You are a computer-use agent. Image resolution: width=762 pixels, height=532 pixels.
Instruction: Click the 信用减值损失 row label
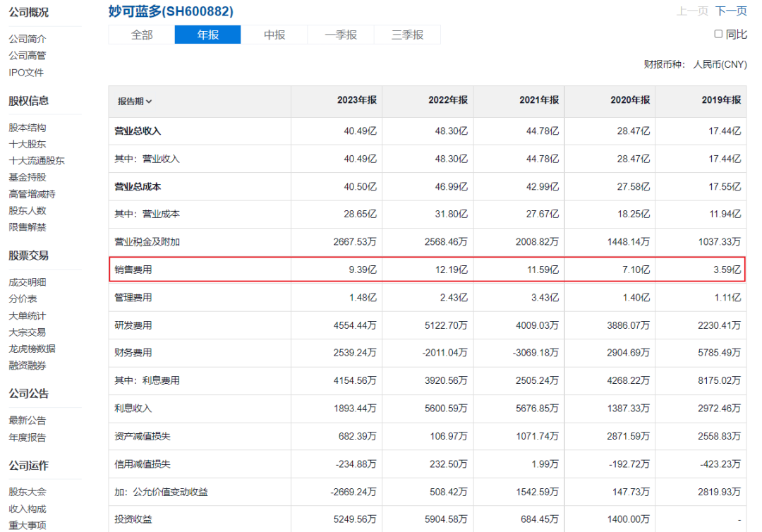[x=143, y=464]
